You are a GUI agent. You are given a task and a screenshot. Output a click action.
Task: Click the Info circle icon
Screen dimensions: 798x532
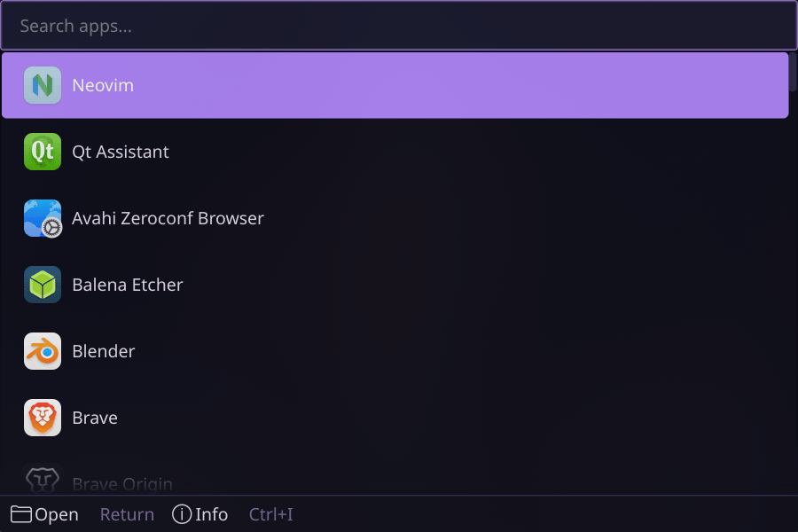pos(182,514)
